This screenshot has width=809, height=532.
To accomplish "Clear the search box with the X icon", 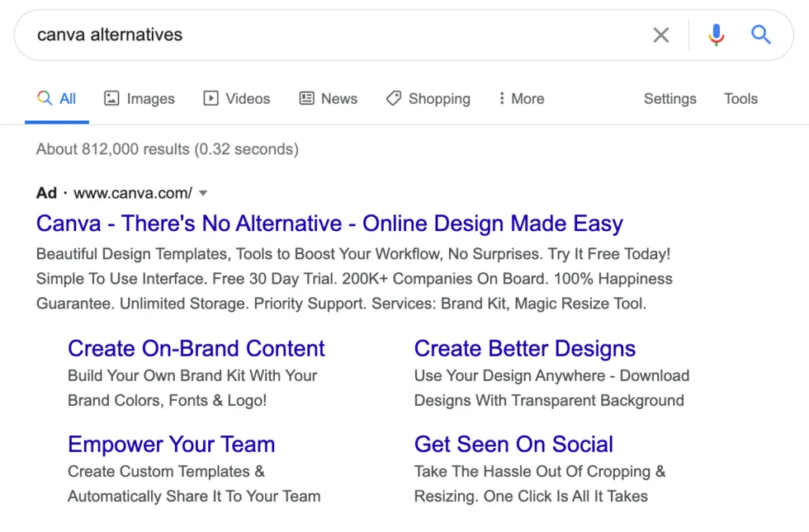I will coord(660,35).
